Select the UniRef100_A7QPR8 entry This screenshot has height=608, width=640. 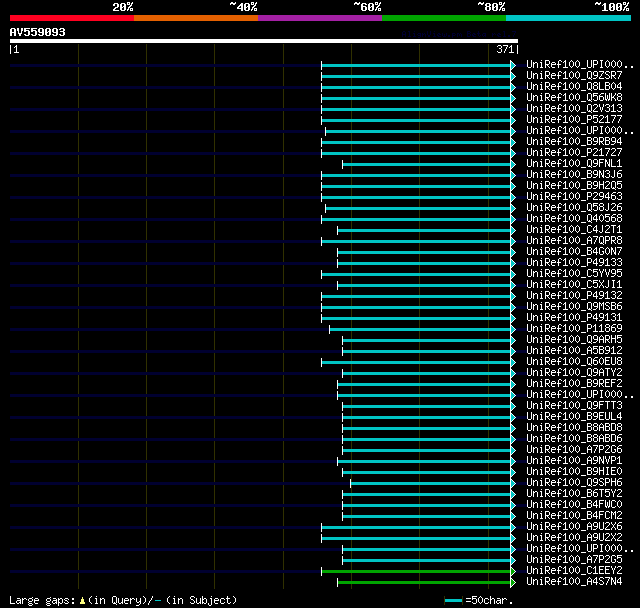574,241
